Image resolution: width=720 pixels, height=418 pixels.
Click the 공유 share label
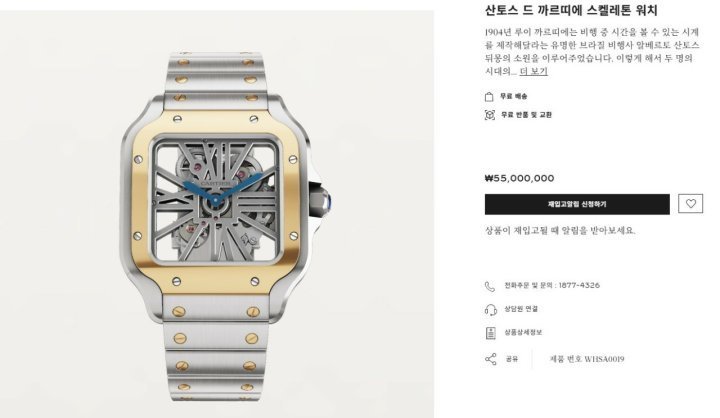coord(512,359)
